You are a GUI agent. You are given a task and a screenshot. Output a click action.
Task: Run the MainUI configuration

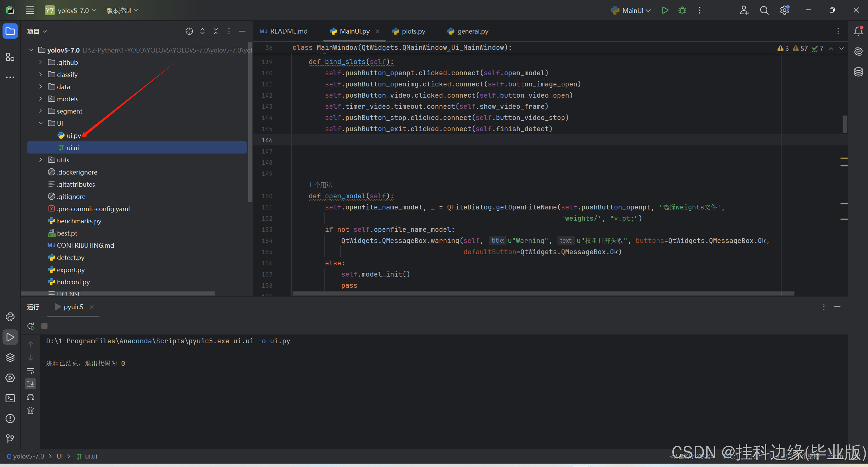(x=665, y=10)
